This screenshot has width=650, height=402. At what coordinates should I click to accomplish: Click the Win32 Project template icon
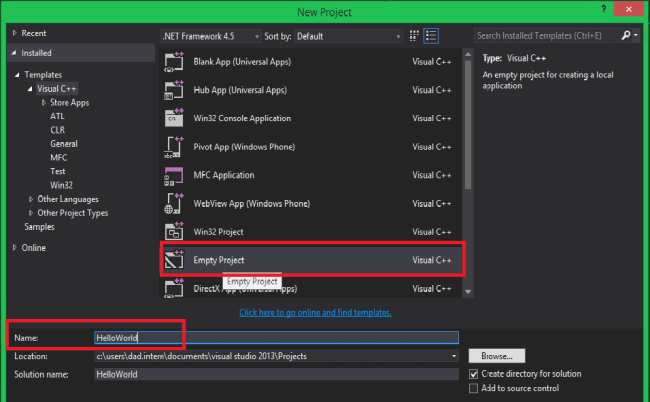(174, 232)
